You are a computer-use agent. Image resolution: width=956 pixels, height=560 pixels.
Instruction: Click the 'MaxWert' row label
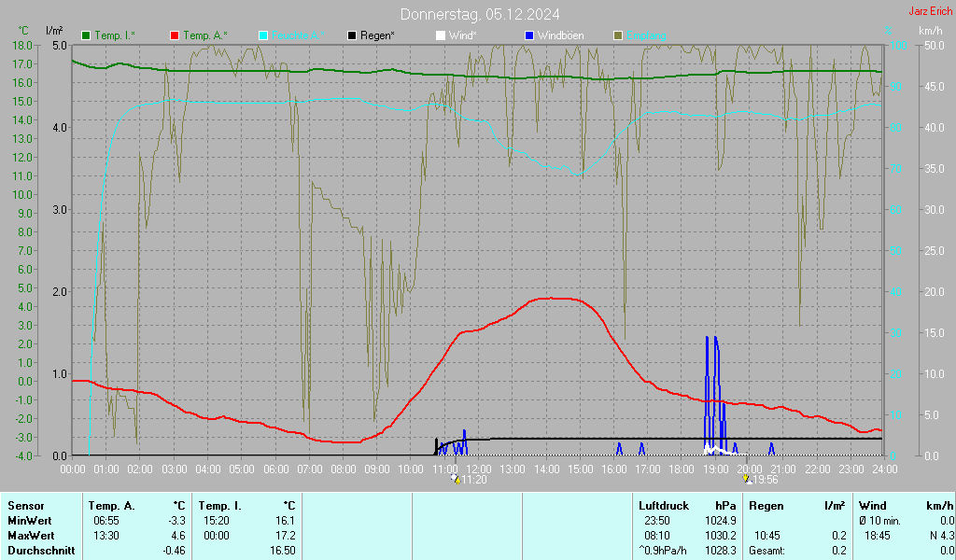coord(31,536)
